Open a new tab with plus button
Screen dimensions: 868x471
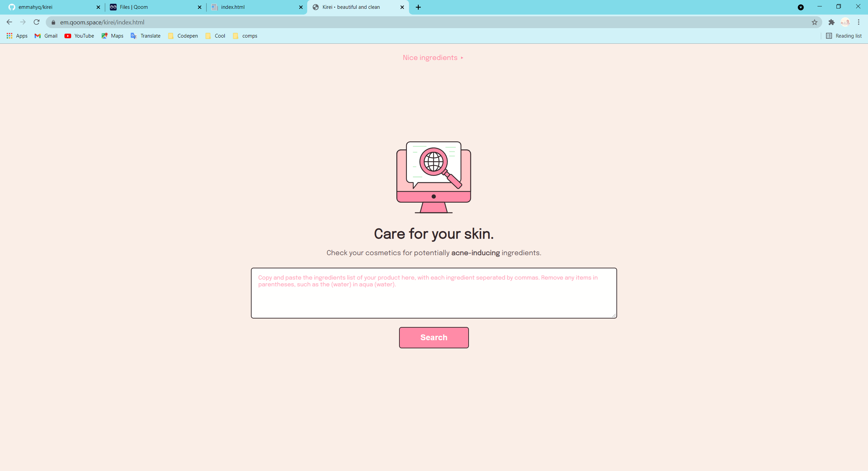pos(418,7)
